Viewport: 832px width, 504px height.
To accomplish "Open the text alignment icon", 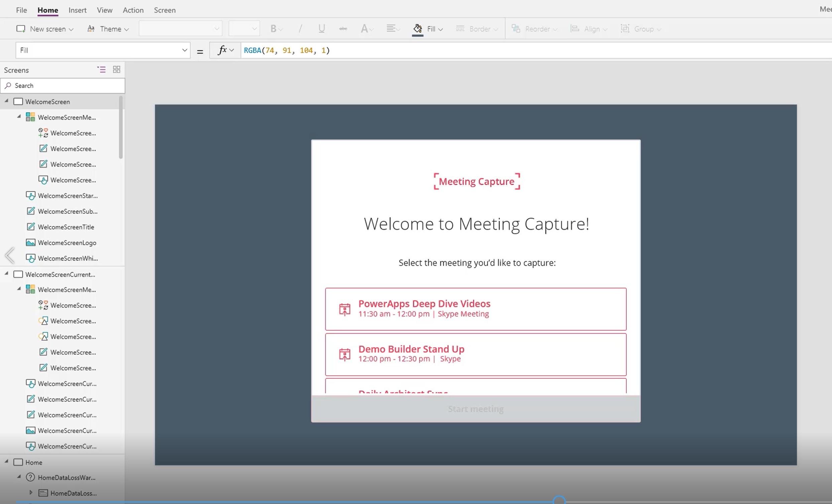I will tap(392, 29).
